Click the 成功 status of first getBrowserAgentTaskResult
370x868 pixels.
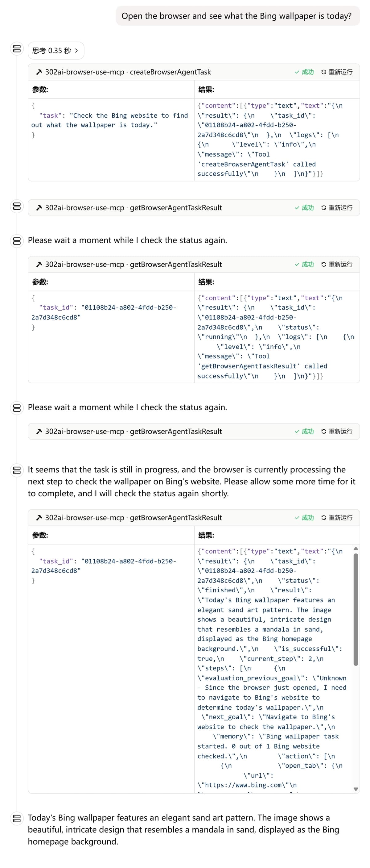coord(304,207)
